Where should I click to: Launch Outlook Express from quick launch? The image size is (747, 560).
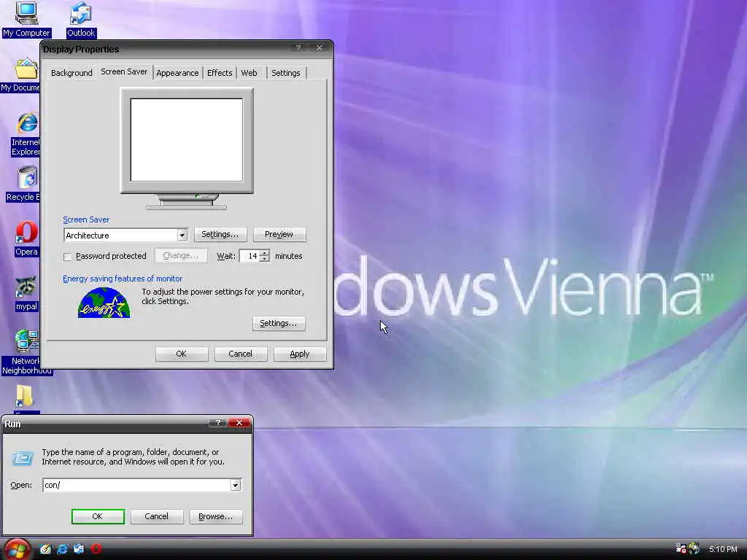[x=79, y=549]
